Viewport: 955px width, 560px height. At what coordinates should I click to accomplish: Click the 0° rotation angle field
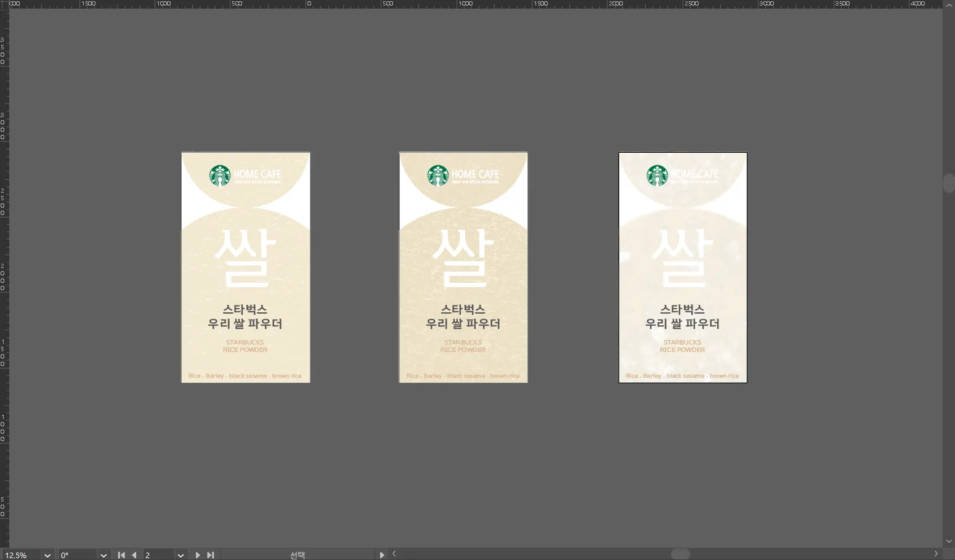click(78, 555)
